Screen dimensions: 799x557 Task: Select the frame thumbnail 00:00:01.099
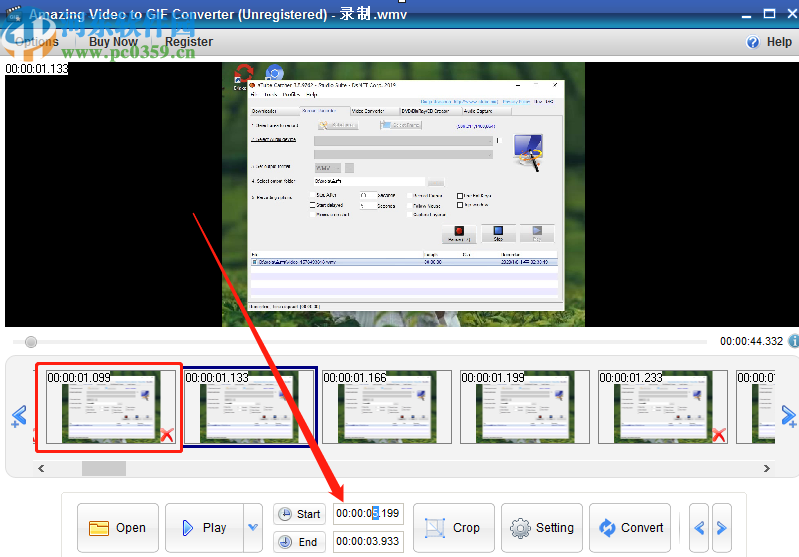111,407
